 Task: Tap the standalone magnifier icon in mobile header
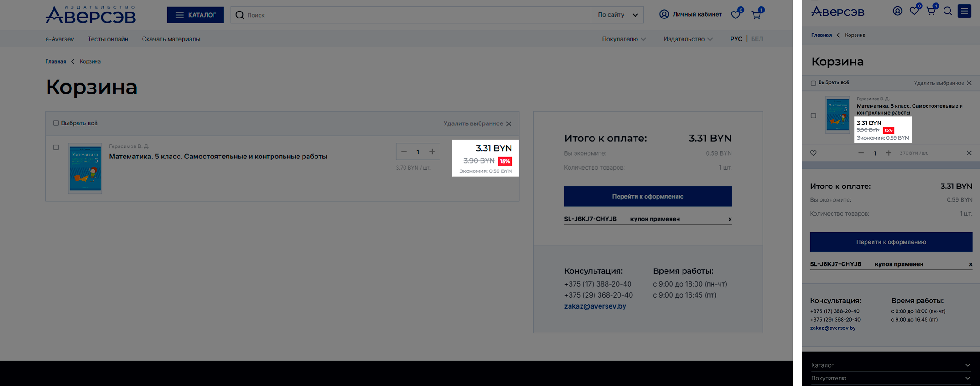pyautogui.click(x=948, y=11)
